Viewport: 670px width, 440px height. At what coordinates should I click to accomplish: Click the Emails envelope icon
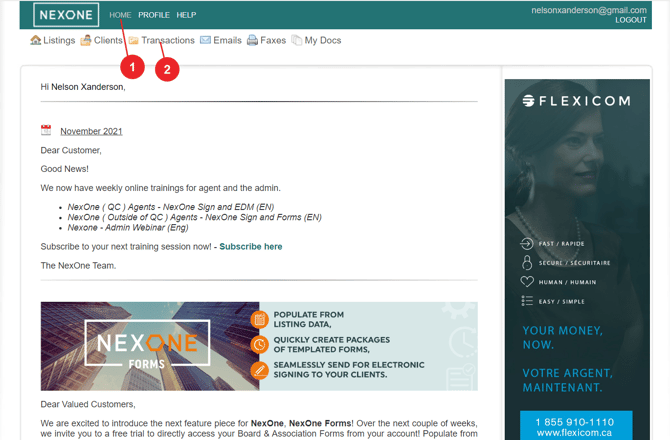pyautogui.click(x=206, y=40)
